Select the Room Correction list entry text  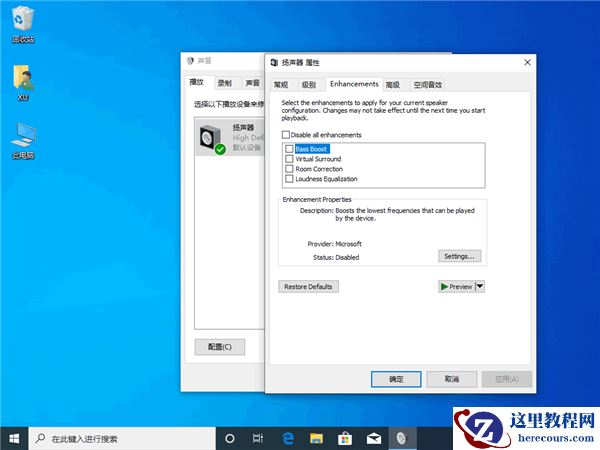pyautogui.click(x=319, y=169)
